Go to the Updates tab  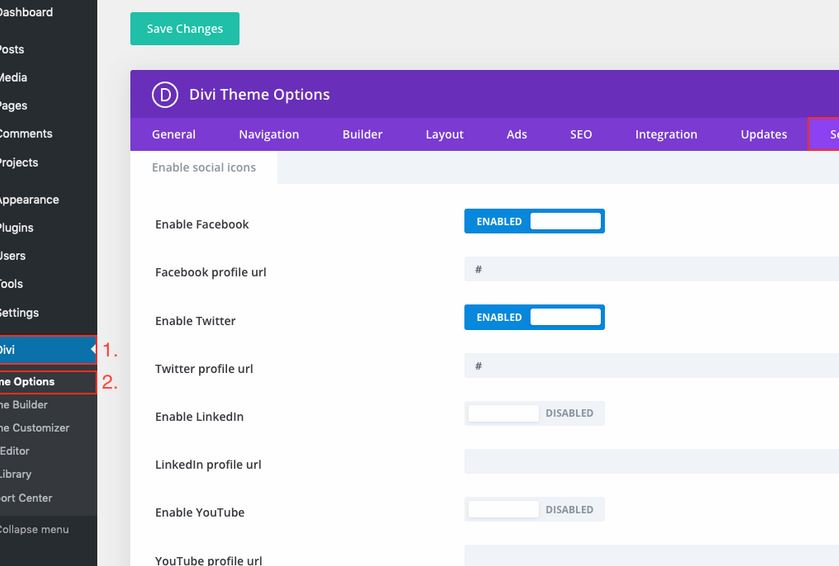764,134
